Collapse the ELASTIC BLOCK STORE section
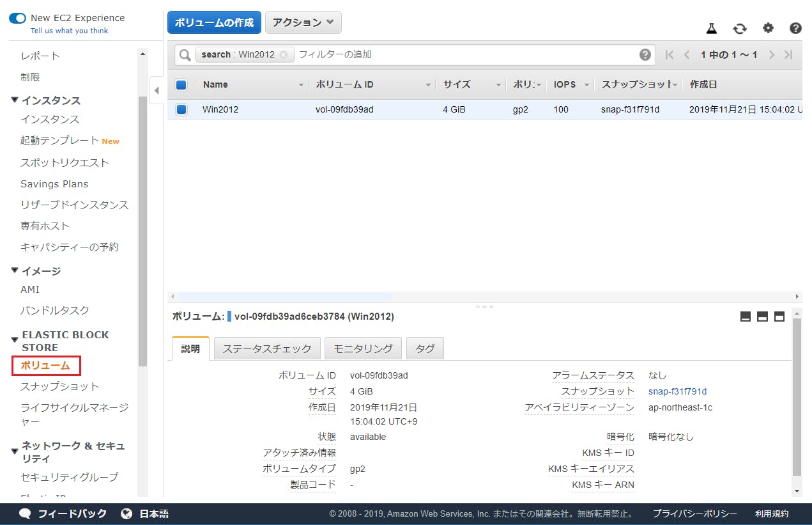Screen dimensions: 812x525 tap(15, 340)
